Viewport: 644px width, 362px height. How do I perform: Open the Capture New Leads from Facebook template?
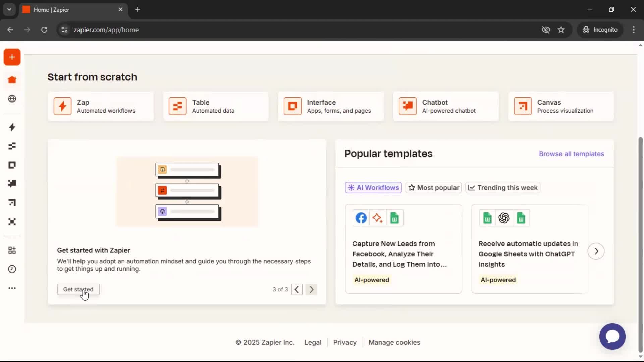click(403, 249)
